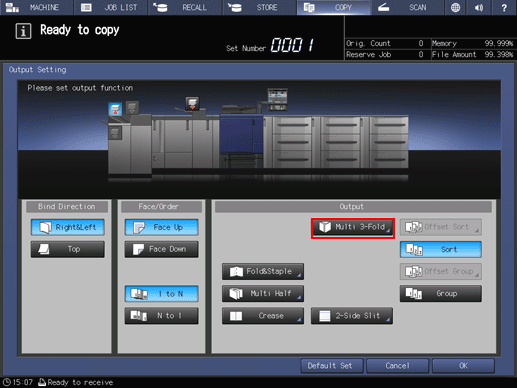Screen dimensions: 517x388
Task: Switch to the JOB LIST tab
Action: pyautogui.click(x=111, y=7)
